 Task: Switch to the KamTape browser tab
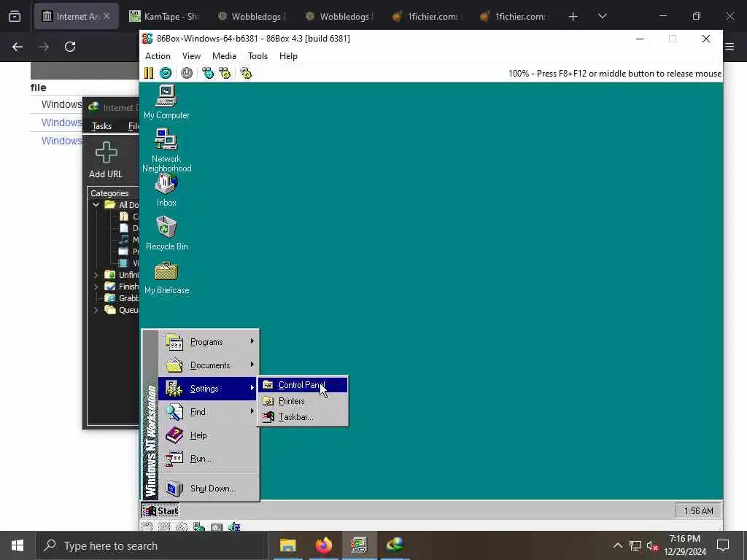point(164,17)
